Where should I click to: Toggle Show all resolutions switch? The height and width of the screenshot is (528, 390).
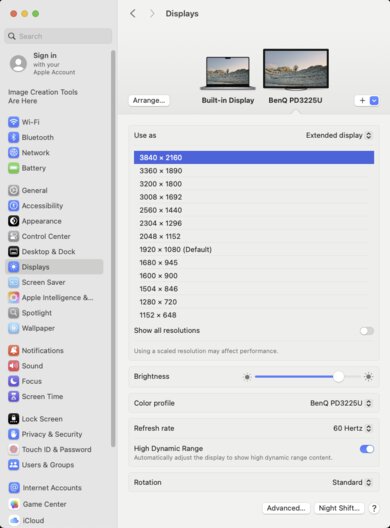[367, 331]
